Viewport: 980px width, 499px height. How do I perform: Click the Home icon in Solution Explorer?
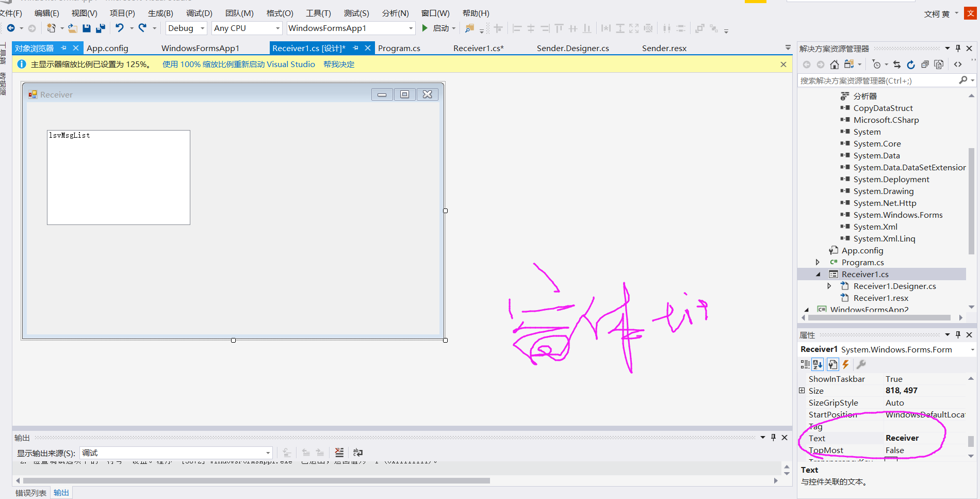(x=835, y=65)
